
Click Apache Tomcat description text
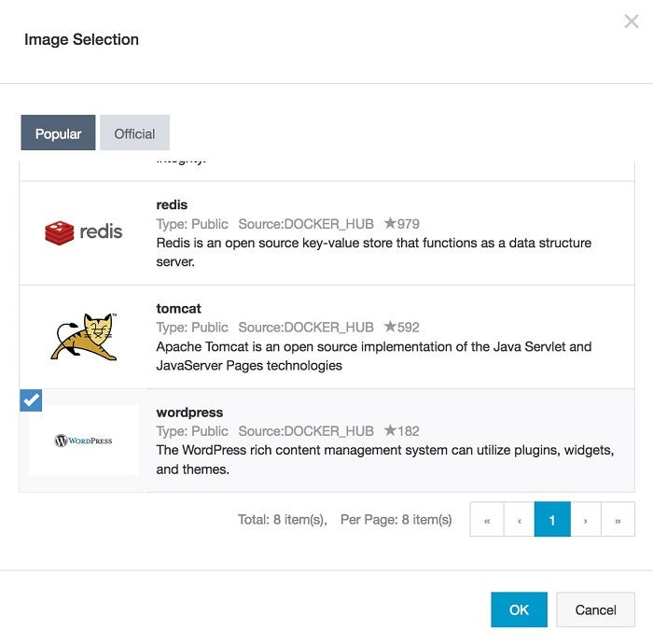tap(373, 356)
